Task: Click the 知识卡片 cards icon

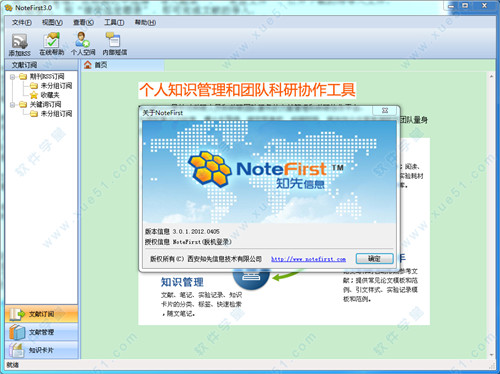Action: [x=17, y=350]
